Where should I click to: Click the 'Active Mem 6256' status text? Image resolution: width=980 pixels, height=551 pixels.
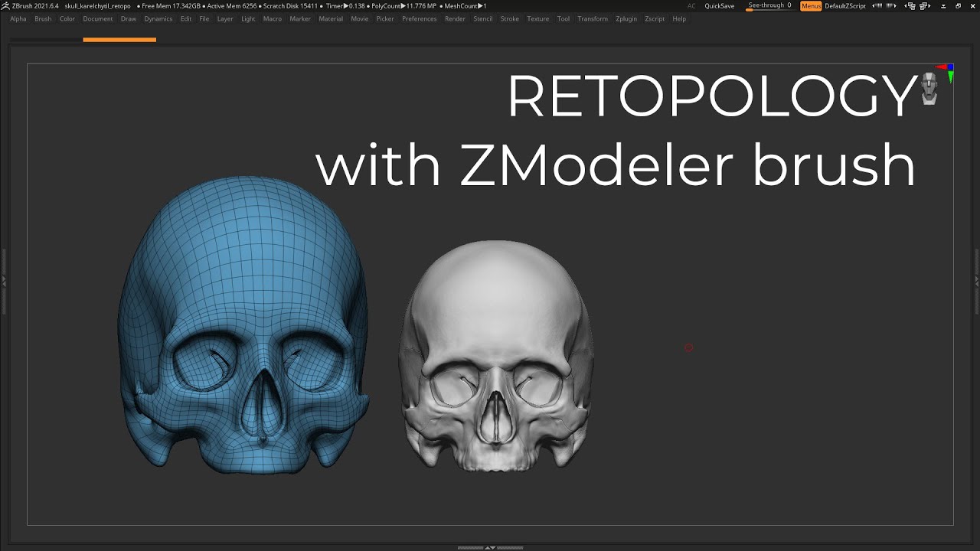pos(231,5)
